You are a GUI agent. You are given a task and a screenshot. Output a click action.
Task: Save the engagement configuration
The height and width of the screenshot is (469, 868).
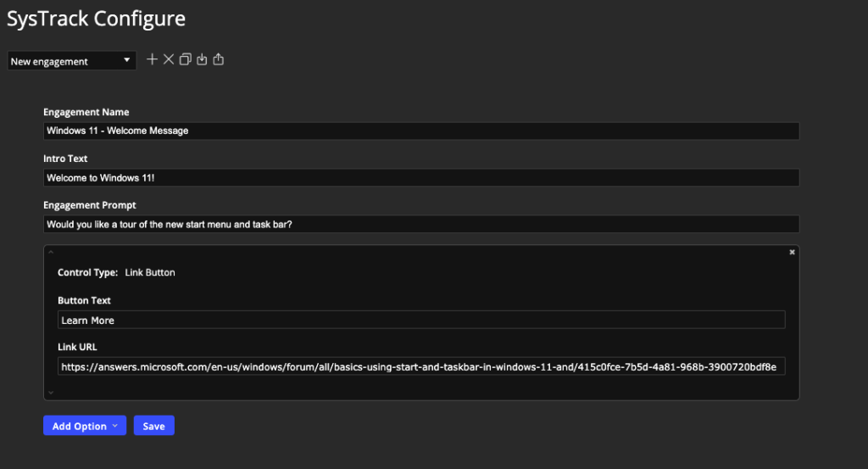(154, 426)
